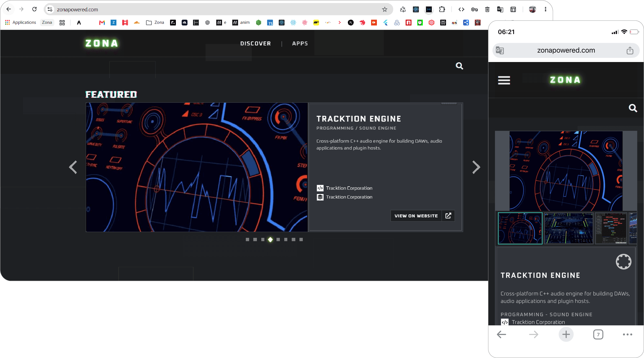Open the side panel layout toolbar icon

513,9
